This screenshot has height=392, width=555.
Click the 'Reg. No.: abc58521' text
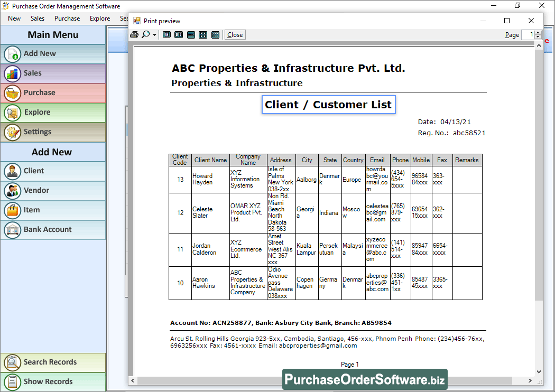(x=451, y=133)
